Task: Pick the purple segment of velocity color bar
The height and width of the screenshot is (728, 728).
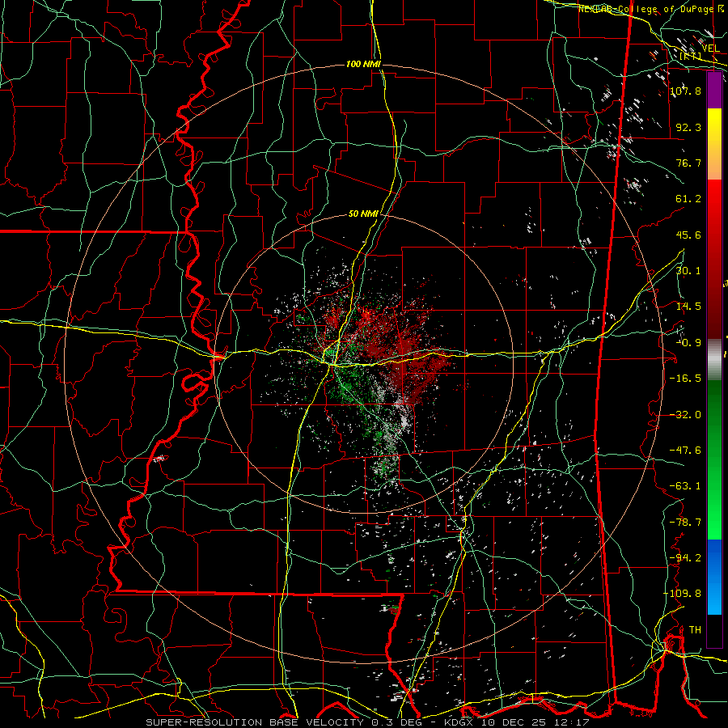Action: point(714,90)
